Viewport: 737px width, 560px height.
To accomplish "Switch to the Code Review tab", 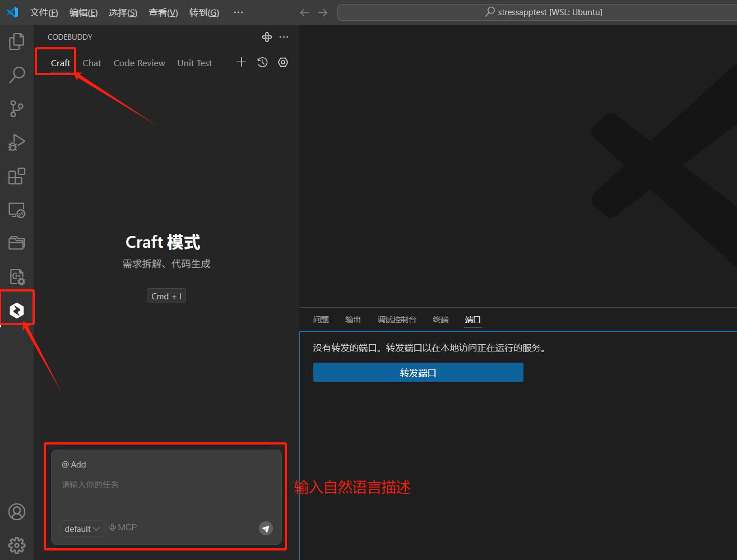I will pos(140,63).
